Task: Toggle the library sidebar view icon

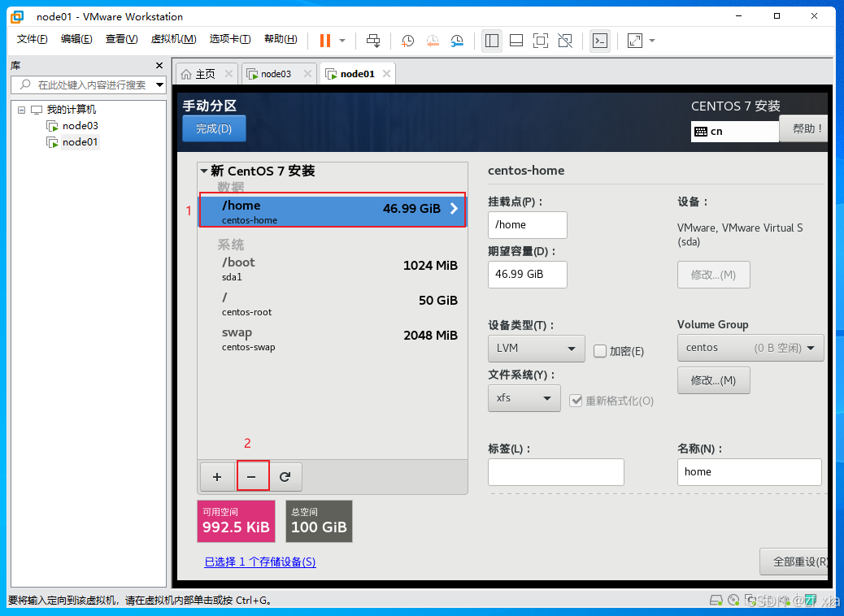Action: pos(492,41)
